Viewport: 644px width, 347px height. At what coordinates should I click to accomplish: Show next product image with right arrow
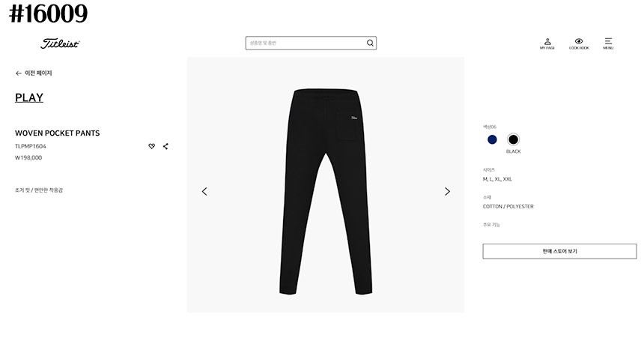(x=447, y=192)
